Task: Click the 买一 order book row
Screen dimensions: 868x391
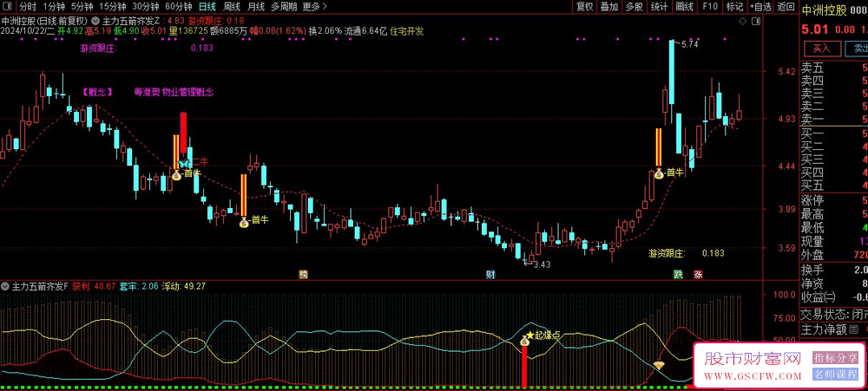Action: 834,135
